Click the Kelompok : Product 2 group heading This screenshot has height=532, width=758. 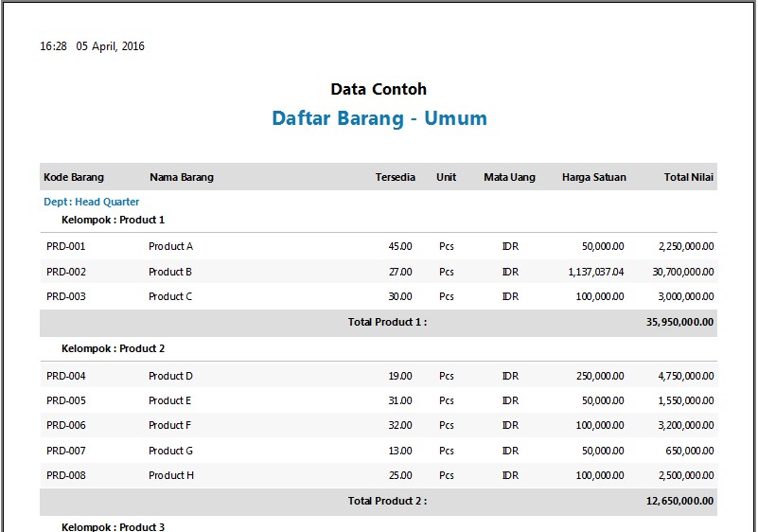(x=113, y=348)
